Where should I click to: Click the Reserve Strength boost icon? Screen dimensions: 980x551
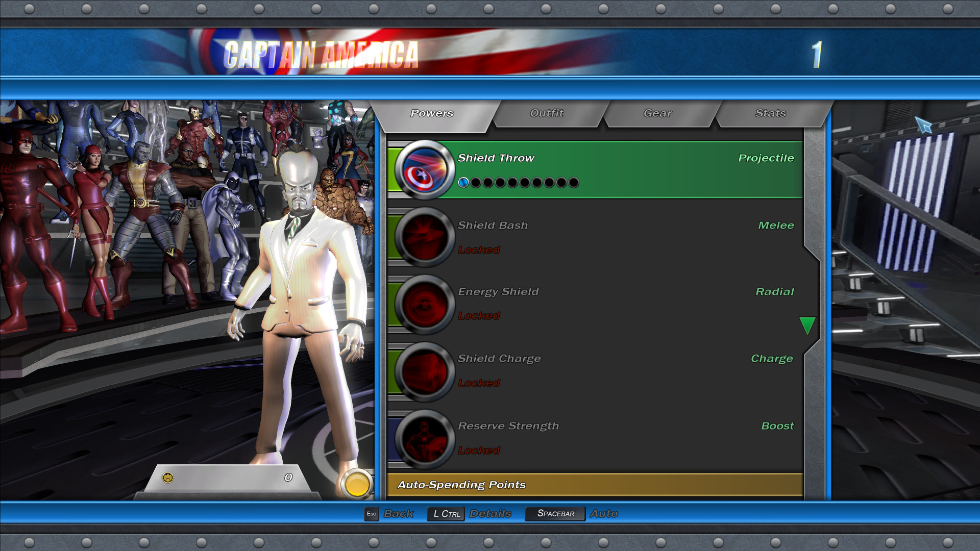point(424,439)
